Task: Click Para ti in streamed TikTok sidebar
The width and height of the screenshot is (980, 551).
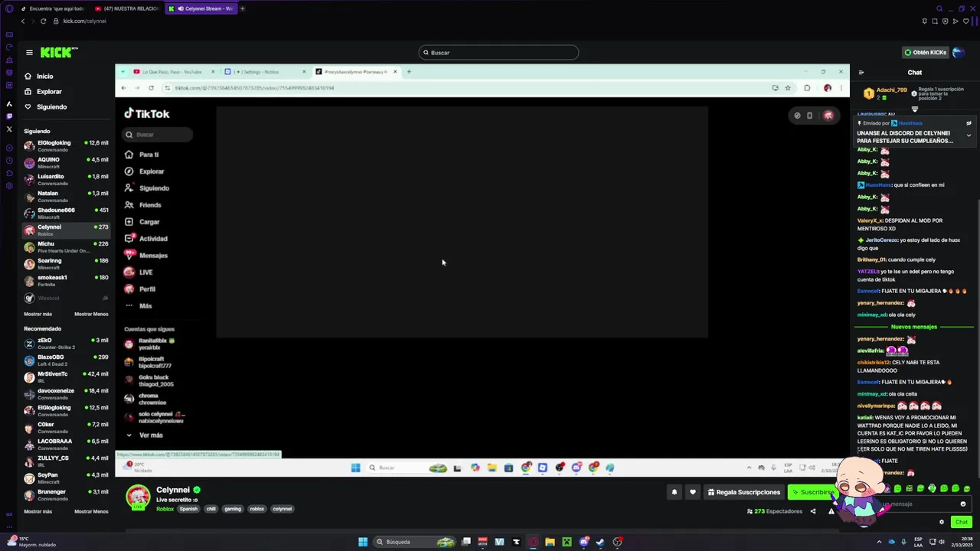Action: pyautogui.click(x=149, y=155)
